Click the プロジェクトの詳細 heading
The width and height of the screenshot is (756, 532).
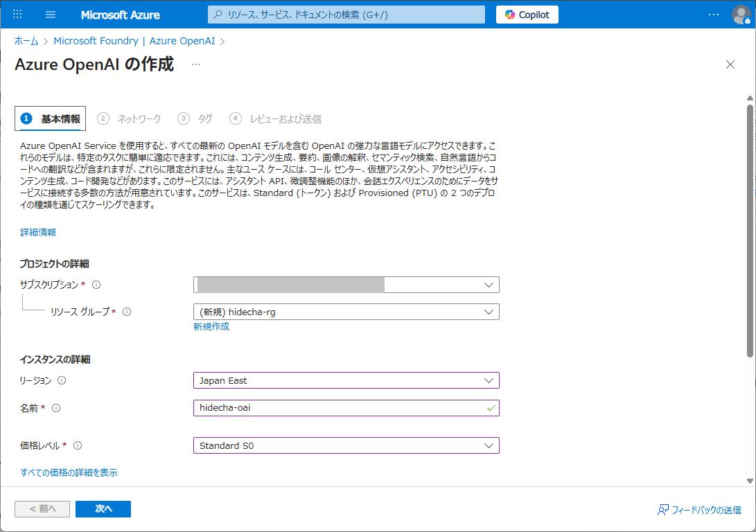pyautogui.click(x=55, y=264)
